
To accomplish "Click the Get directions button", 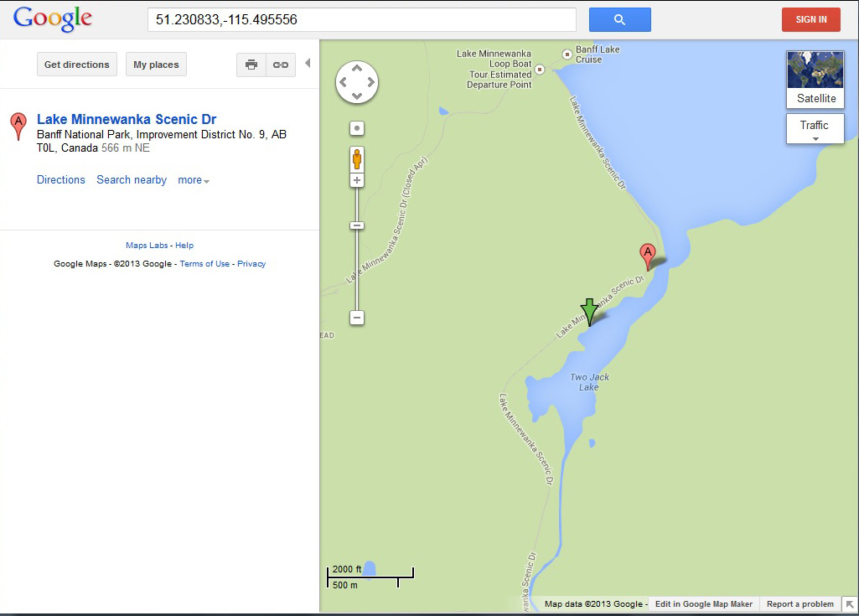I will tap(77, 65).
